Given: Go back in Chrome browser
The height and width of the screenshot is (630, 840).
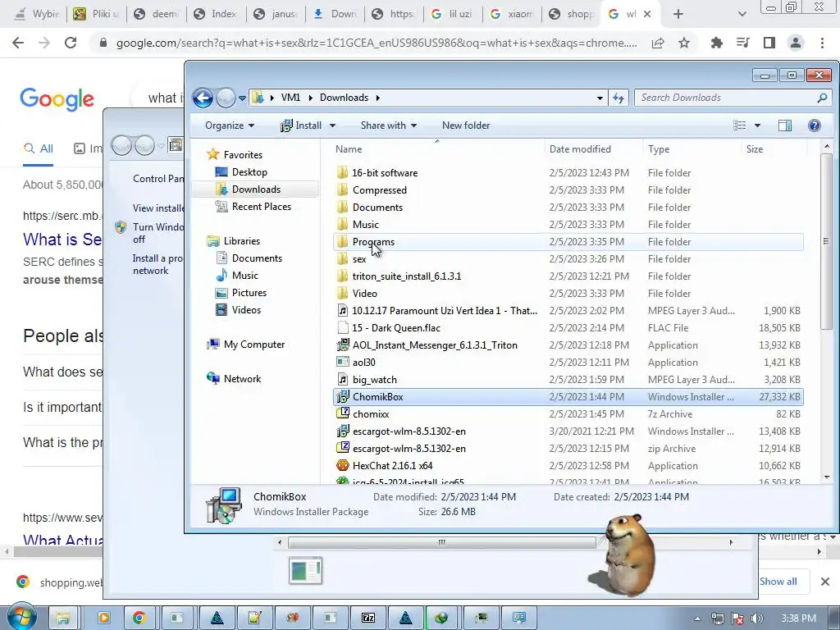Looking at the screenshot, I should [x=18, y=43].
